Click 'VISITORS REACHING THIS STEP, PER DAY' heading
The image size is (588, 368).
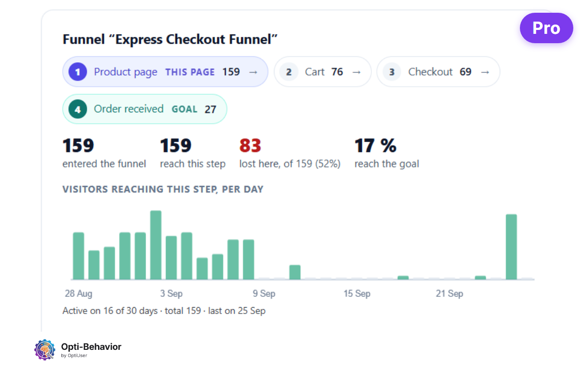tap(163, 189)
